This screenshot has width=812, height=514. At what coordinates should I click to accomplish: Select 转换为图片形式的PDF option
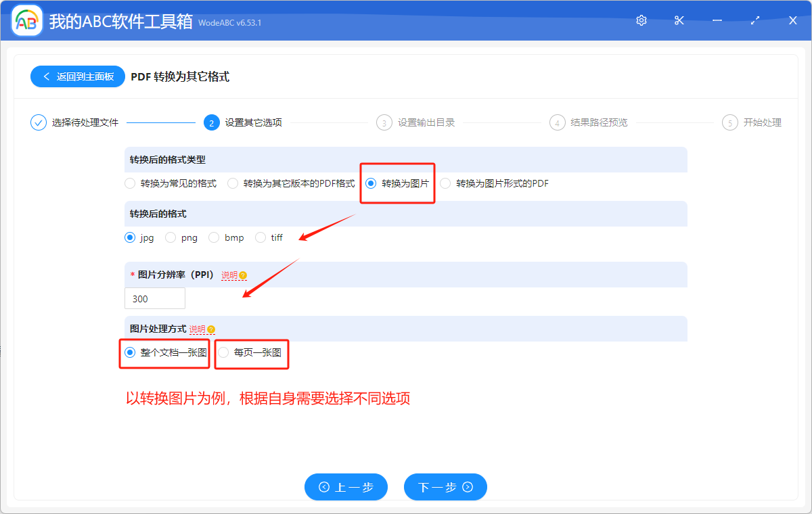(446, 183)
